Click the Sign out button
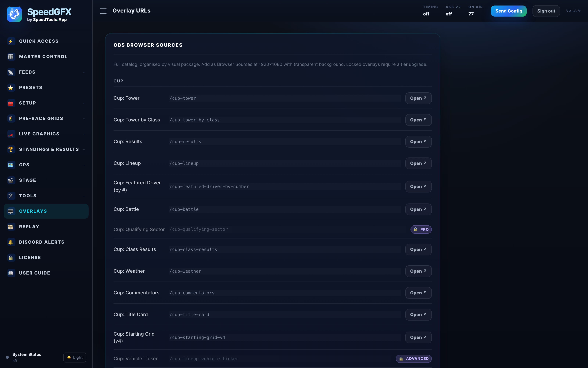 546,11
